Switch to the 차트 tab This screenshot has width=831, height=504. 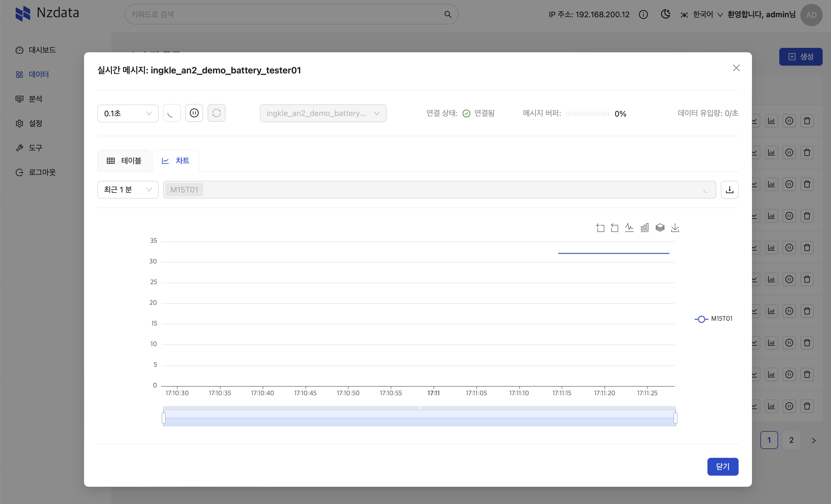click(176, 161)
